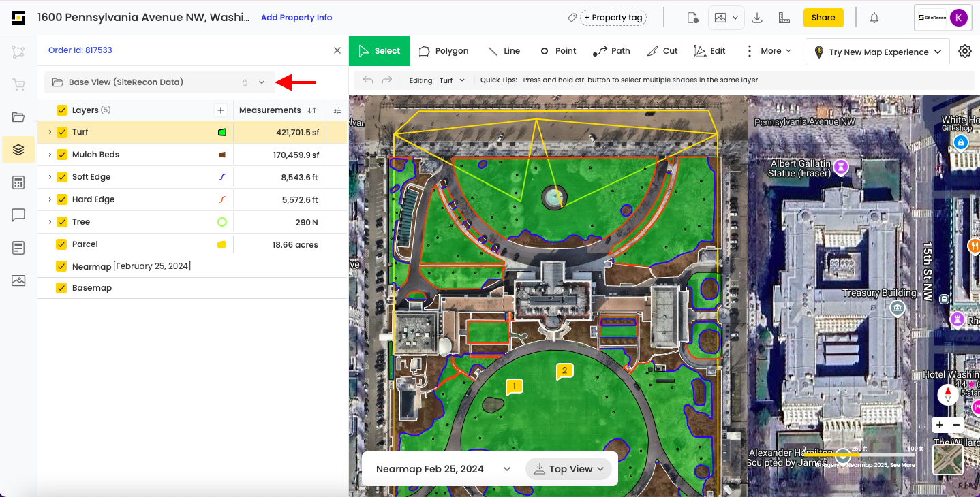Open the calculator sidebar icon
The width and height of the screenshot is (980, 497).
pos(18,182)
